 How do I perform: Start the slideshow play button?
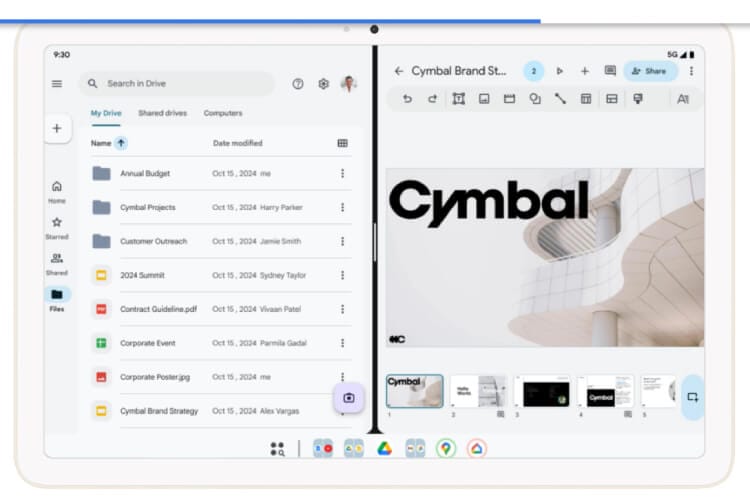(560, 71)
